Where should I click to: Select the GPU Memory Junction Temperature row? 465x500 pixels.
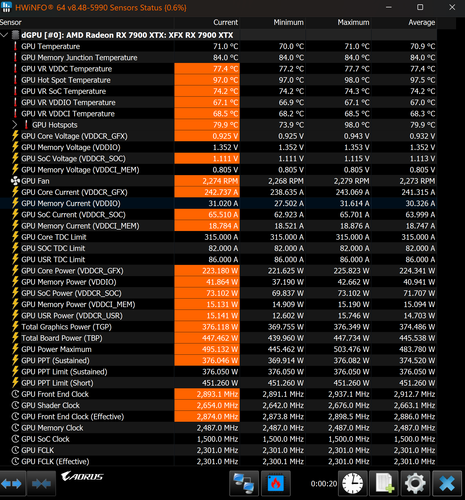(x=218, y=58)
